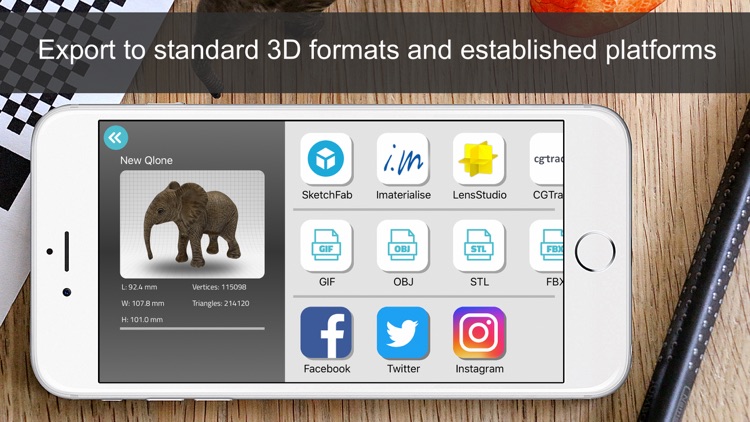Screen dimensions: 750x422
Task: Export model to SketchFab
Action: point(326,160)
